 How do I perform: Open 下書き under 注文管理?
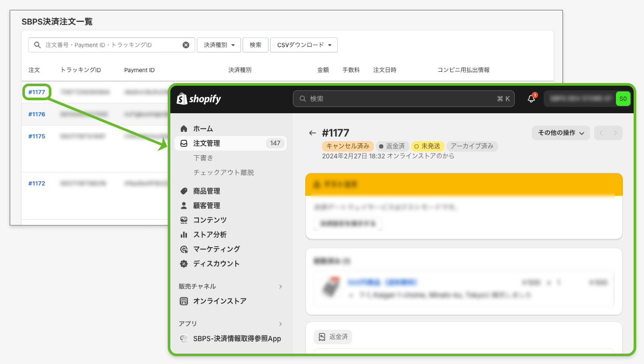pyautogui.click(x=203, y=158)
